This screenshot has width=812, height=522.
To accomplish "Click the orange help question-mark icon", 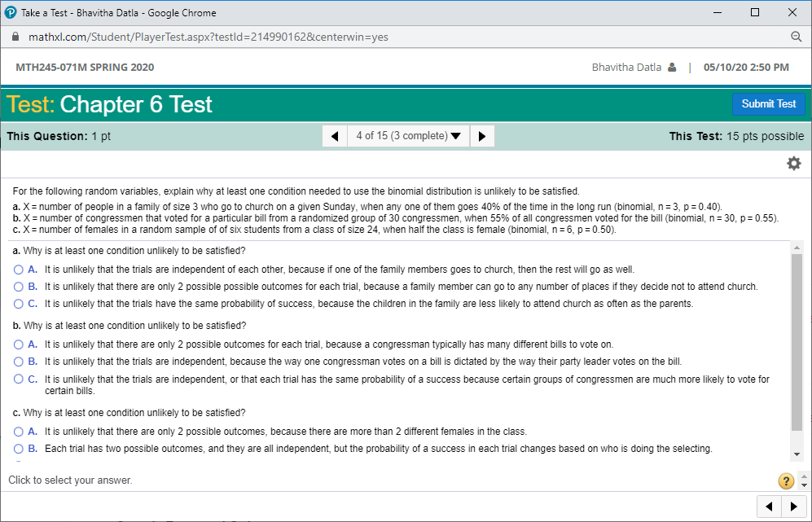I will point(785,480).
